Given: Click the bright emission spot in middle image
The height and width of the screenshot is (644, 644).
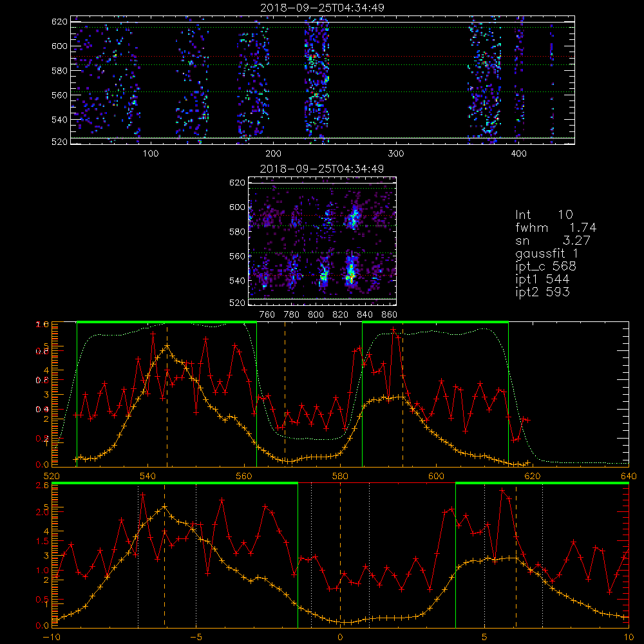Looking at the screenshot, I should [350, 272].
